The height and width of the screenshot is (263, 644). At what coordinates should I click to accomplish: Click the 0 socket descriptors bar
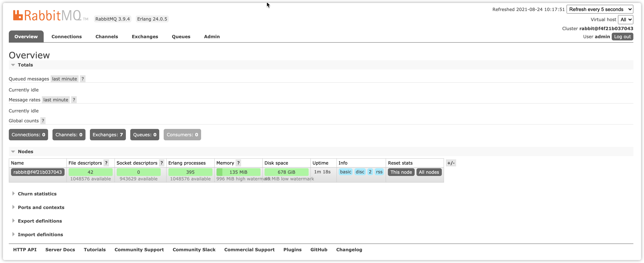pos(139,172)
